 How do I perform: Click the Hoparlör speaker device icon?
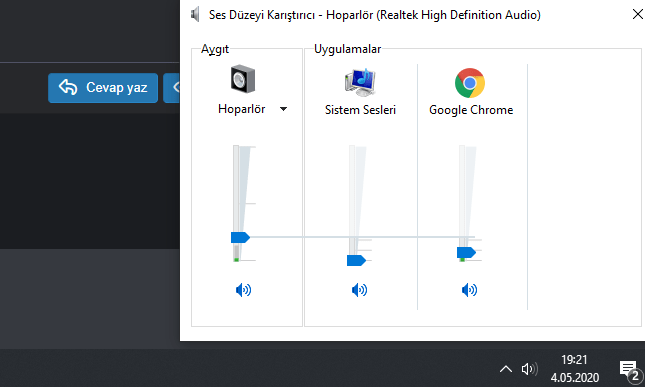(243, 79)
